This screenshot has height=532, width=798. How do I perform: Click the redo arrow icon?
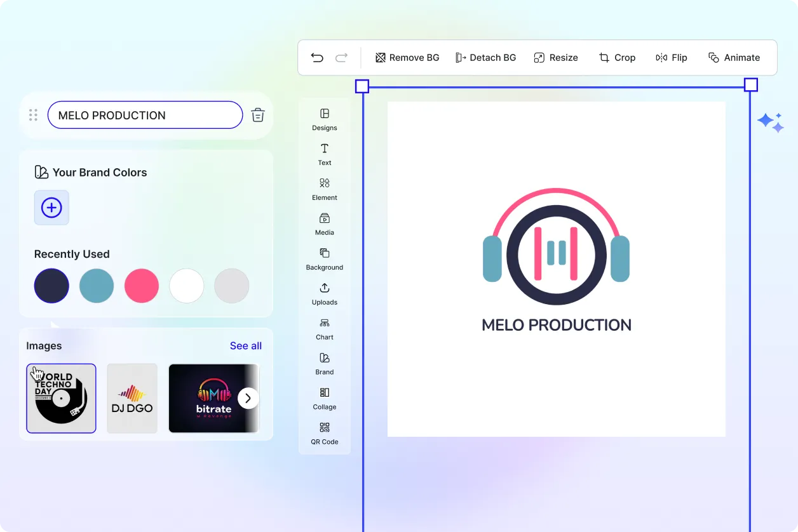[341, 58]
